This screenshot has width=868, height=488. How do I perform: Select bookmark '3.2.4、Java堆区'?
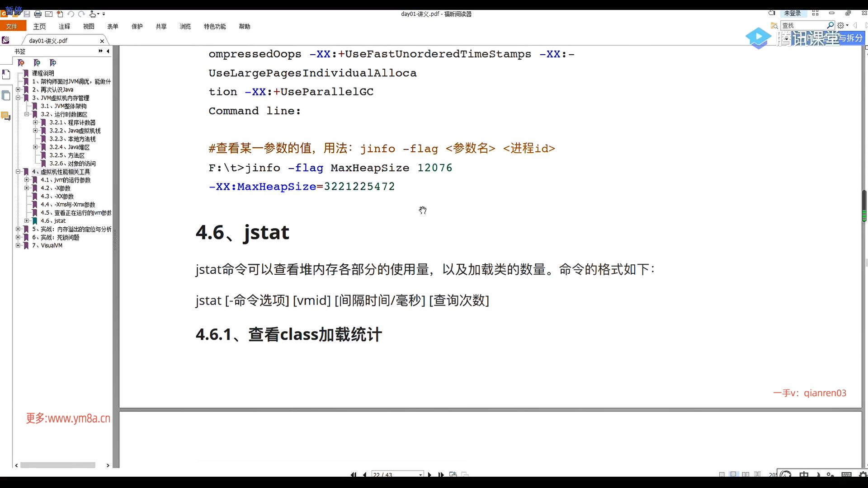coord(70,147)
